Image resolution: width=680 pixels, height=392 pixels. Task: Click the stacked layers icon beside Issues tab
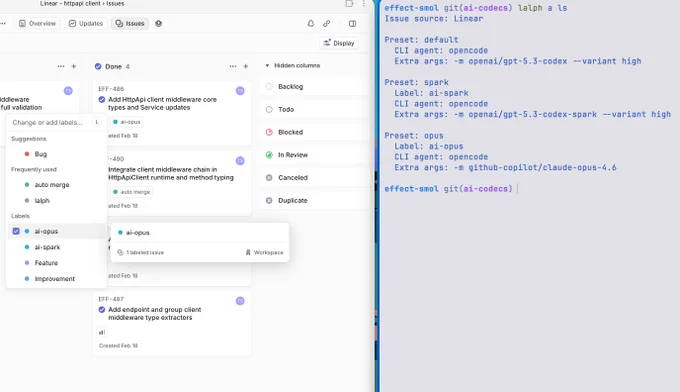coord(159,23)
